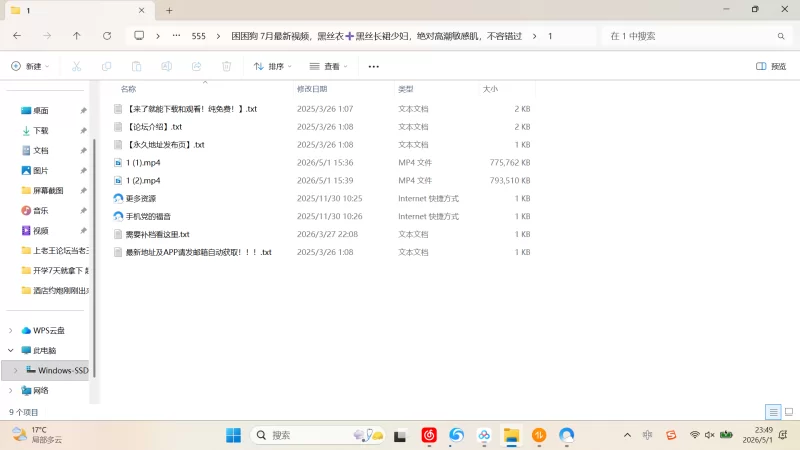Screen dimensions: 800x450
Task: Click the Back arrow navigation icon
Action: pos(17,36)
